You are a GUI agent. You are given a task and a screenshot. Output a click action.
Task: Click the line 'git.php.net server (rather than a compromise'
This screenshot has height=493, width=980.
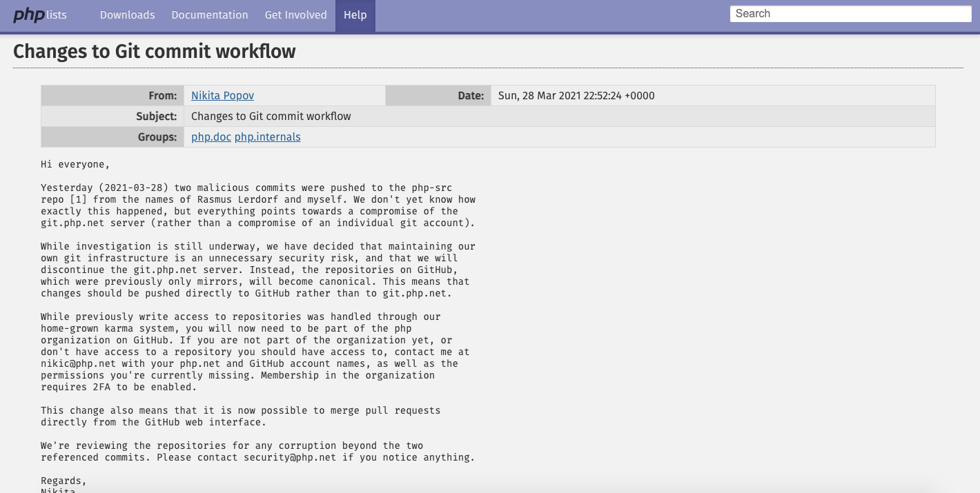[x=258, y=223]
